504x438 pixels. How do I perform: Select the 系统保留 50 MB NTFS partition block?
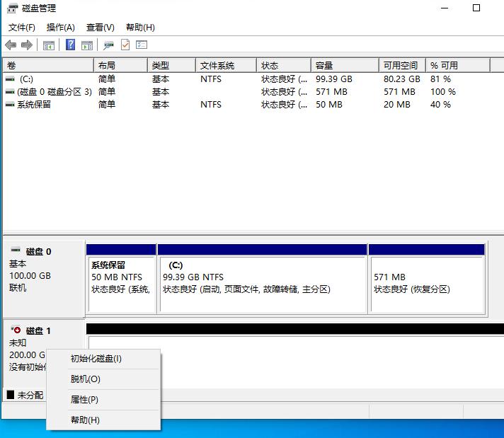(121, 278)
